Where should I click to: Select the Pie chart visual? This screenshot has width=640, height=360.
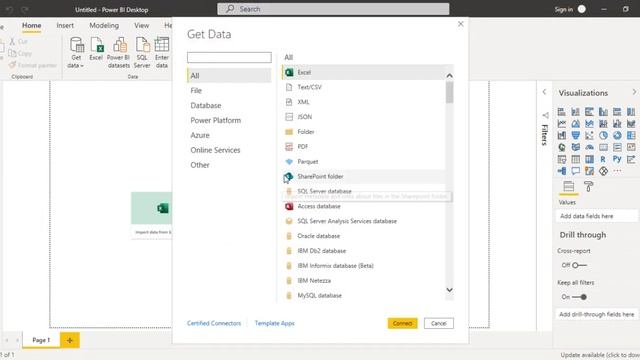pos(603,135)
